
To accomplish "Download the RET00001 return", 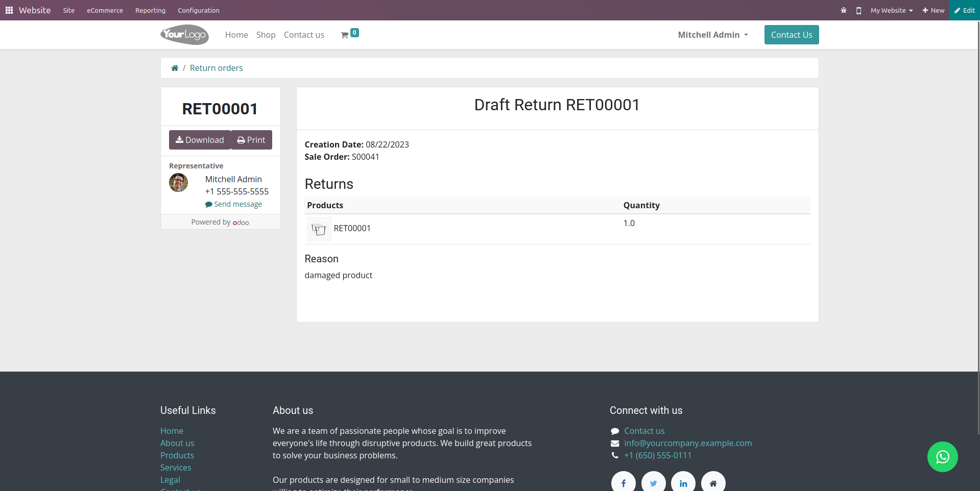I will point(200,140).
